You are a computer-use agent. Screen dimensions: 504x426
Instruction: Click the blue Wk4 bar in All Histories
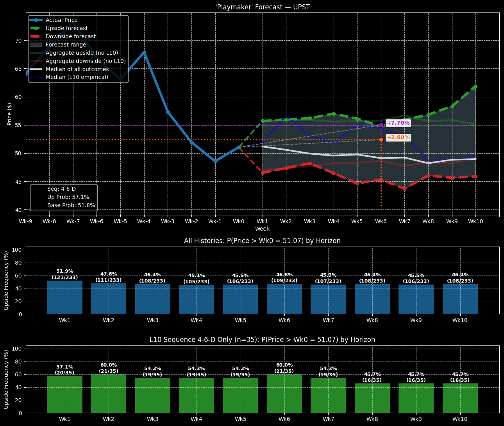pyautogui.click(x=197, y=299)
